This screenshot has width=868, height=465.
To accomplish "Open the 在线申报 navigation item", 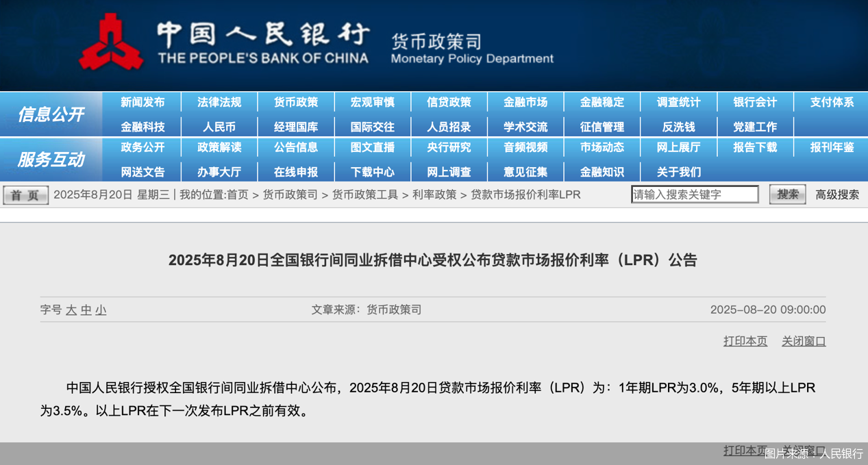I will pyautogui.click(x=296, y=172).
